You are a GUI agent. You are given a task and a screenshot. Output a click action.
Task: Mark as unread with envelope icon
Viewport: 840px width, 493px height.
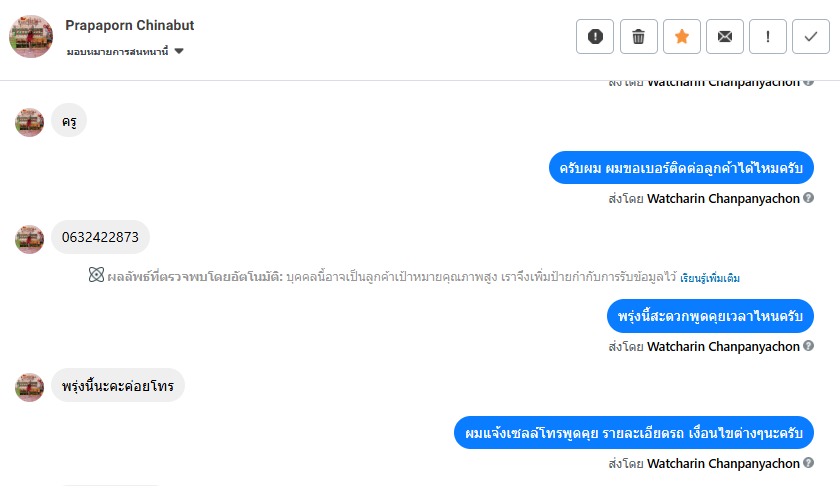coord(724,37)
